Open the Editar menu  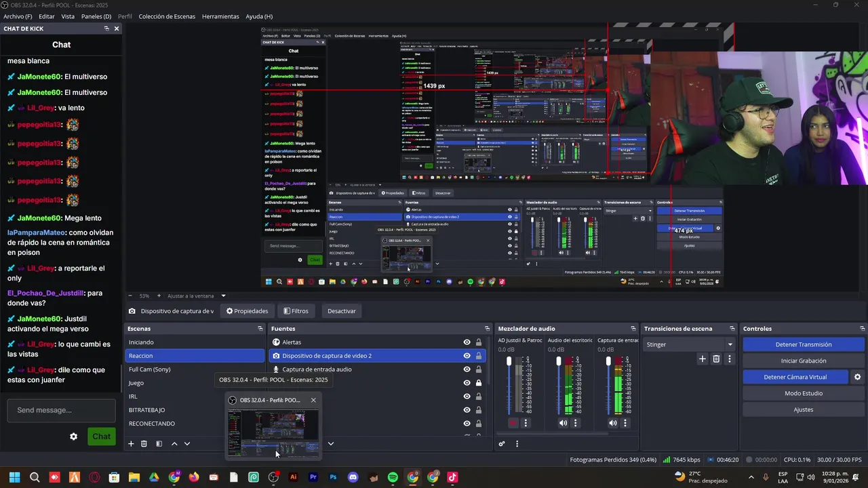[47, 16]
